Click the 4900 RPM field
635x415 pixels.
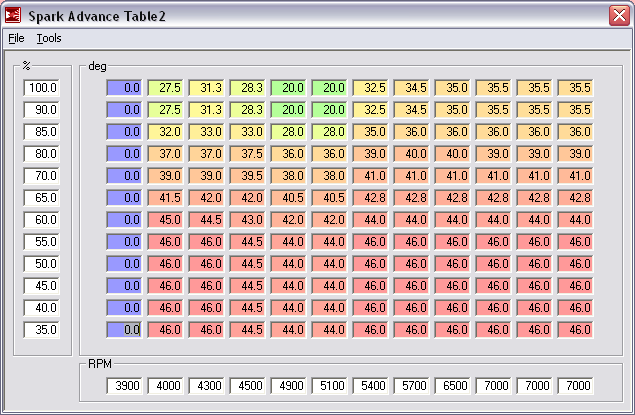point(289,385)
